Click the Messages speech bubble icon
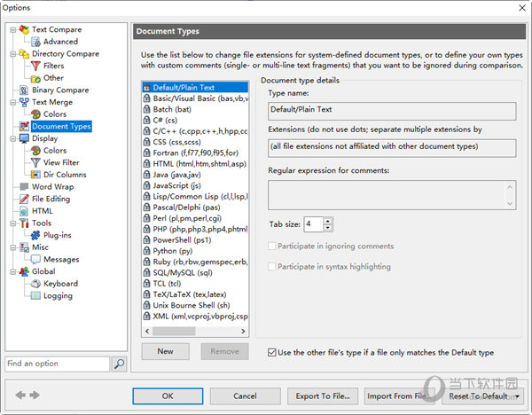This screenshot has width=532, height=415. 35,259
